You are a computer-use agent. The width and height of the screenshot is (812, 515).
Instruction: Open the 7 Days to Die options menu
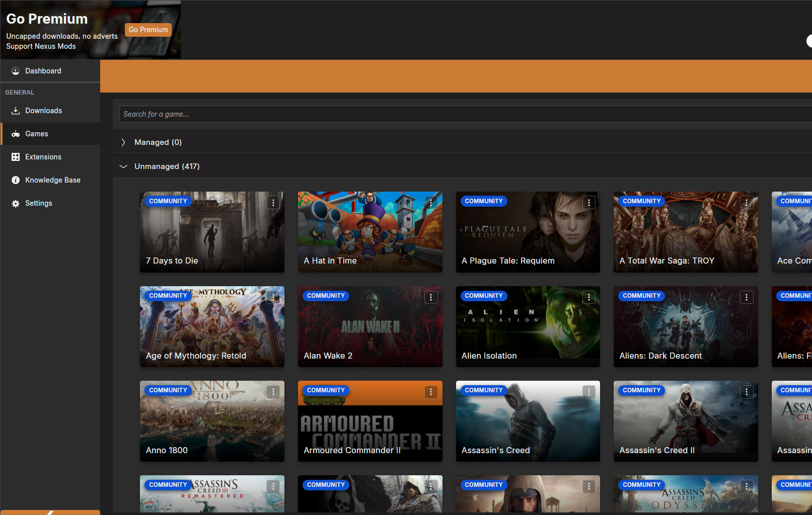pyautogui.click(x=273, y=203)
